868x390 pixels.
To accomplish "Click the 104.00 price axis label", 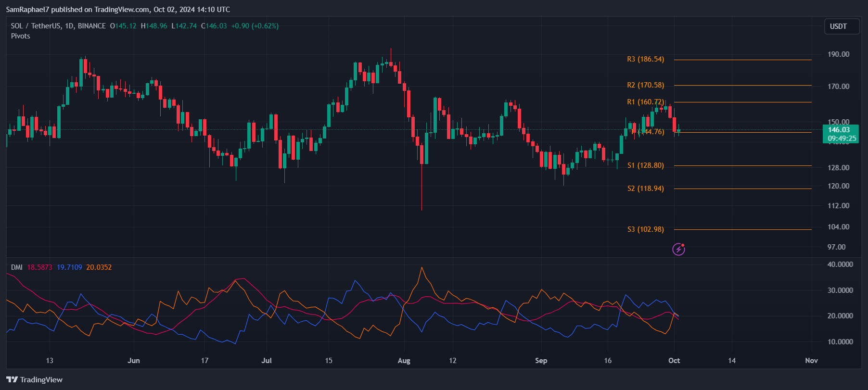I will (838, 227).
